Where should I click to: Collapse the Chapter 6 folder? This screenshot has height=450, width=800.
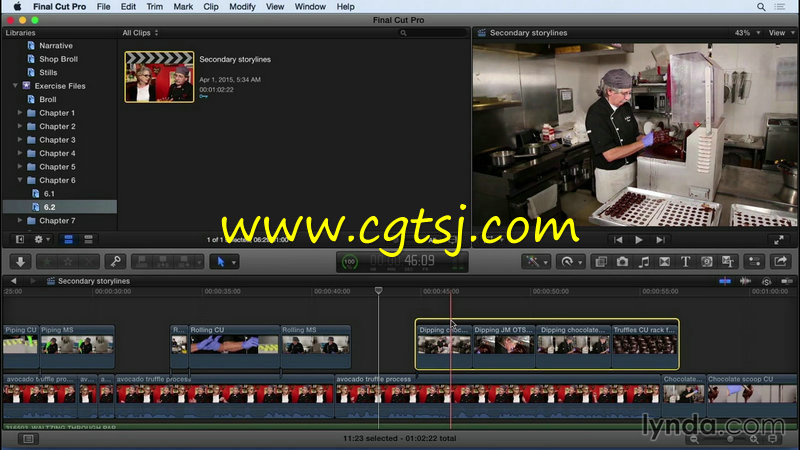pyautogui.click(x=20, y=180)
